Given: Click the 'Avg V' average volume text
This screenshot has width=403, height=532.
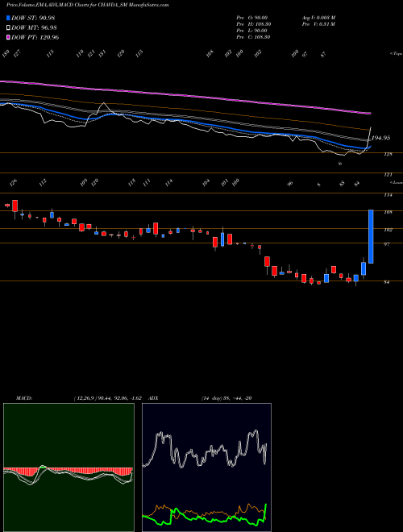Looking at the screenshot, I should coord(319,18).
